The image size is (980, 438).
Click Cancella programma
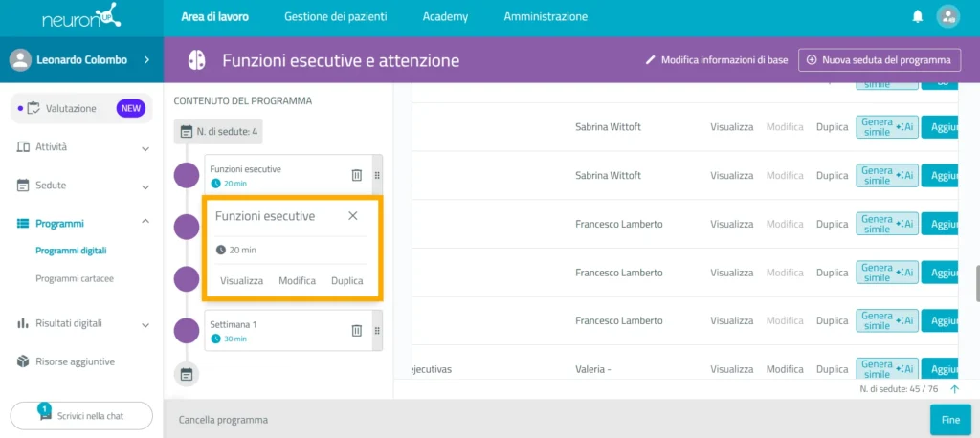tap(223, 420)
